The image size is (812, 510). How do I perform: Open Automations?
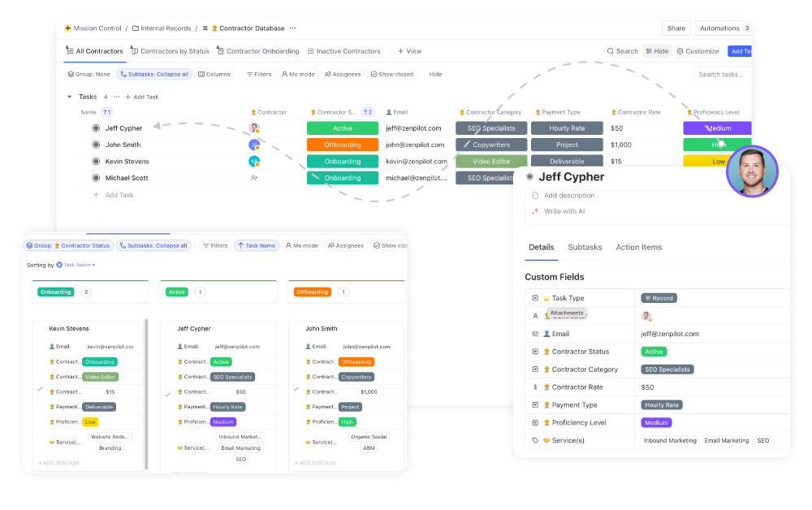[x=721, y=27]
